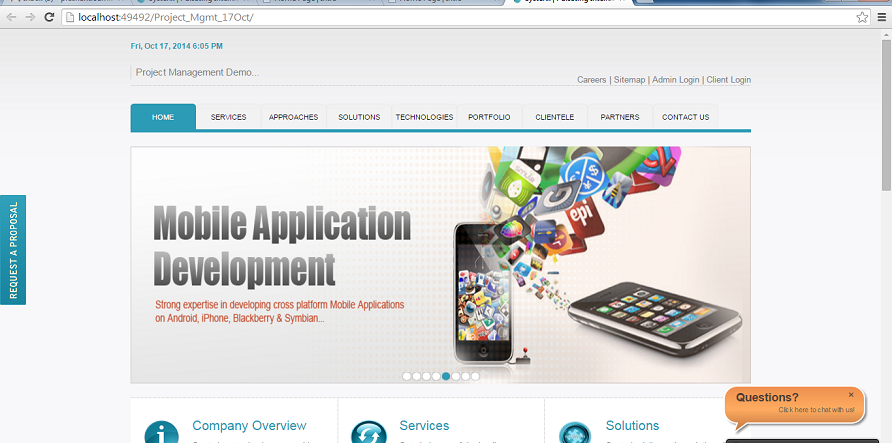
Task: Reload the page with the refresh icon
Action: click(49, 17)
